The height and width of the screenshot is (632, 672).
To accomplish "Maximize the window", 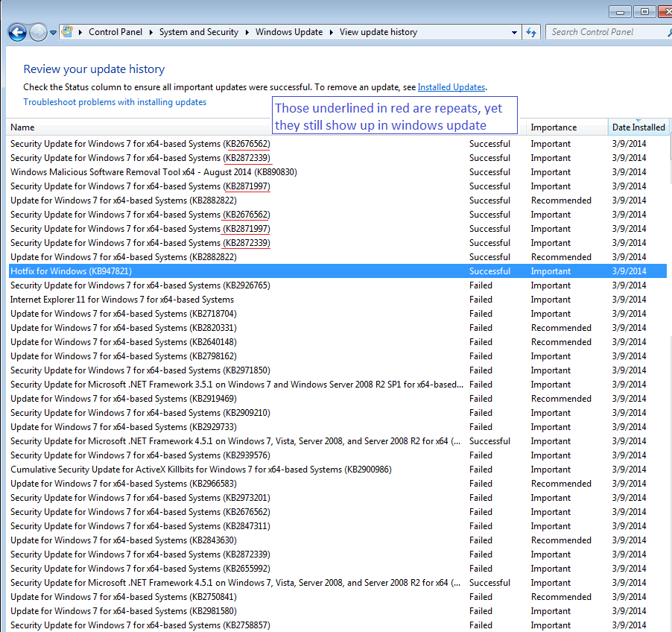I will [644, 12].
